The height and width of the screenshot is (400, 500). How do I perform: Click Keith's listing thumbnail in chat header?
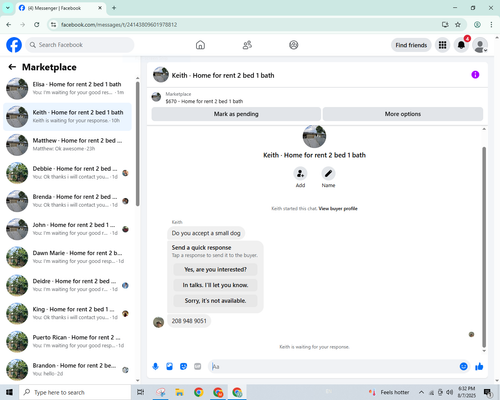coord(161,75)
